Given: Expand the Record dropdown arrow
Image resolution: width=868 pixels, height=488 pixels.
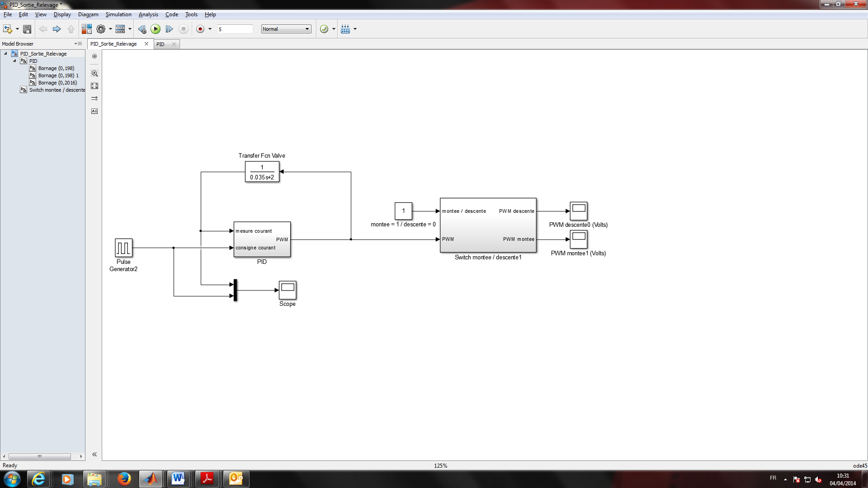Looking at the screenshot, I should click(x=210, y=29).
